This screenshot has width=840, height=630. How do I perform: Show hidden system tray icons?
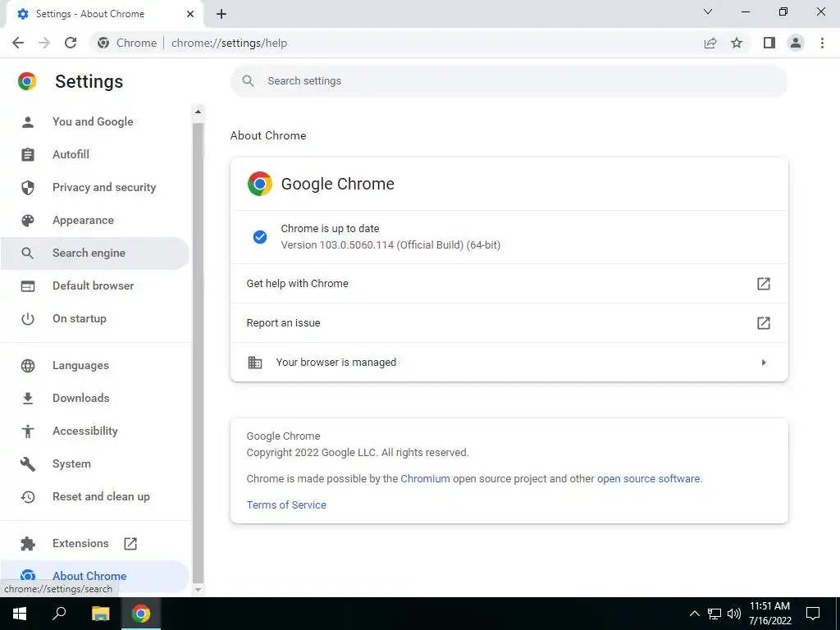coord(694,614)
